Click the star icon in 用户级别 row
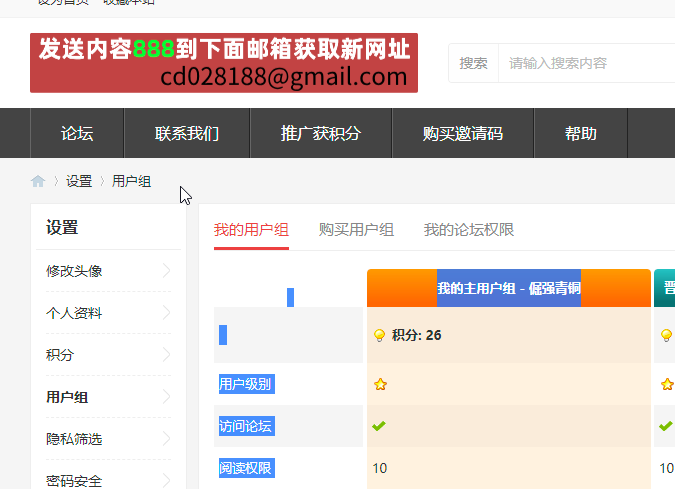 tap(380, 384)
